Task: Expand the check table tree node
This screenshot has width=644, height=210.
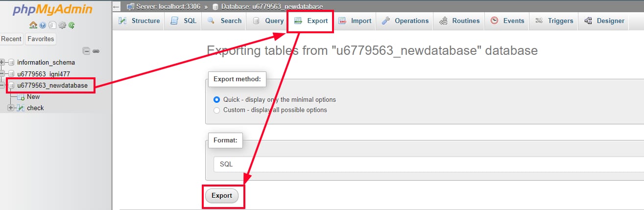Action: [10, 108]
